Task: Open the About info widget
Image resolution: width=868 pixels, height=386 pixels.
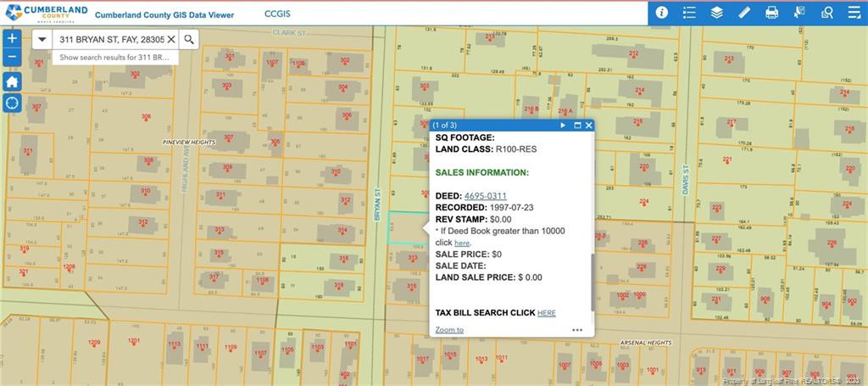Action: [661, 13]
